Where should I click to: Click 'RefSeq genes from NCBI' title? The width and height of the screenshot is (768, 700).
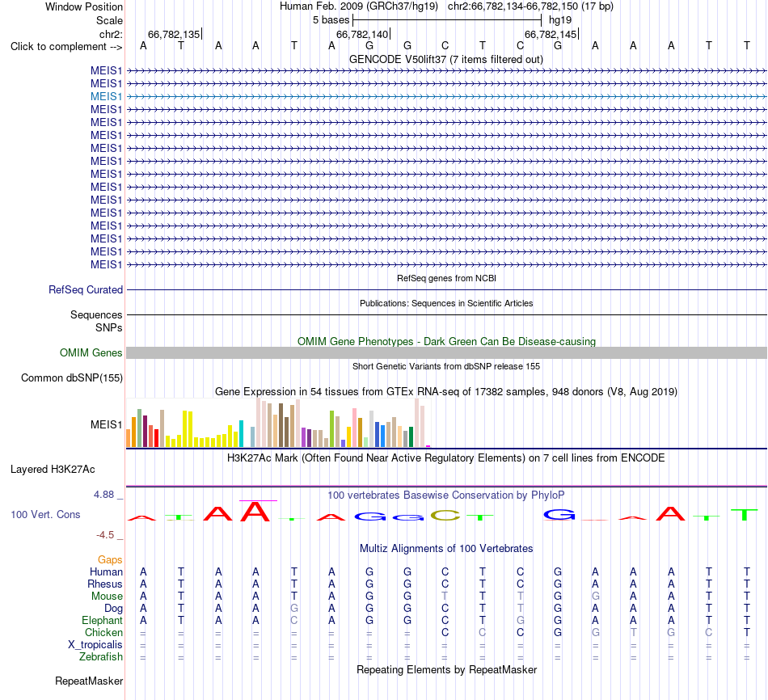pyautogui.click(x=446, y=278)
